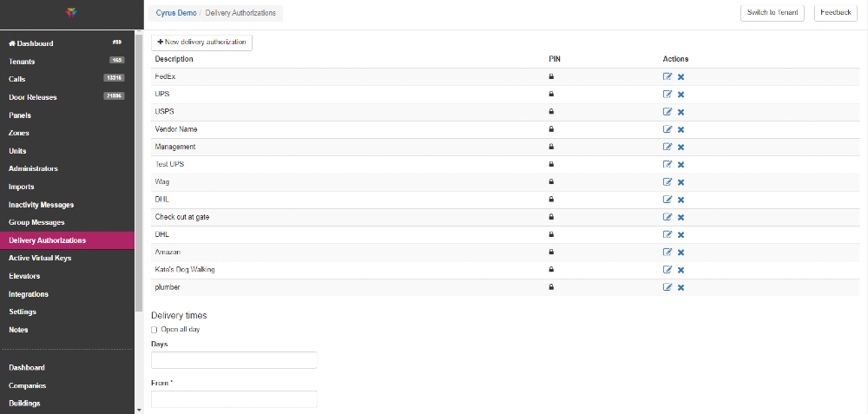Screen dimensions: 868x414
Task: Open the Cyrus Demo breadcrumb link
Action: tap(176, 13)
